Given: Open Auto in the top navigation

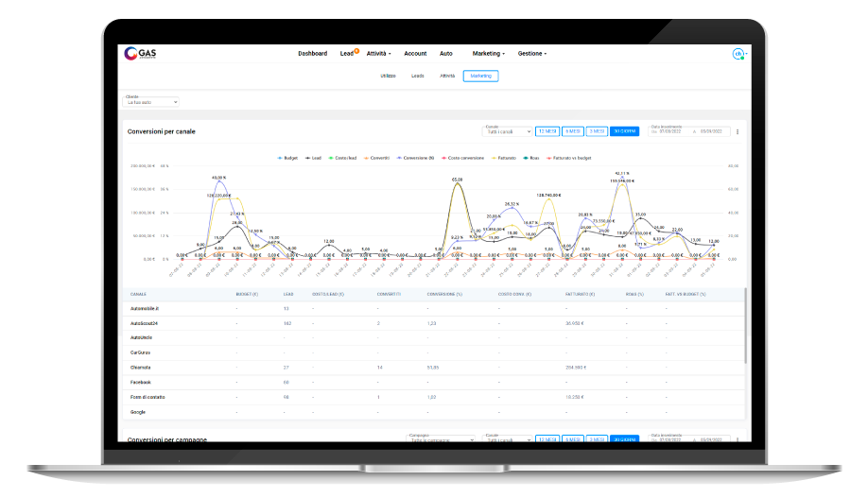Looking at the screenshot, I should pyautogui.click(x=446, y=54).
